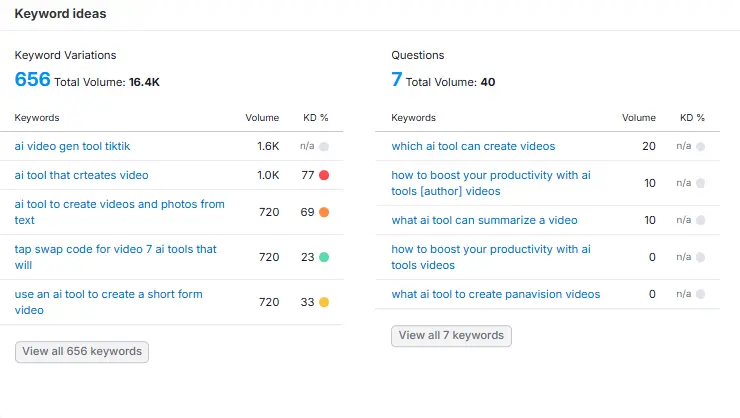This screenshot has width=740, height=418.
Task: Click the grey KD dot for the panavision videos keyword
Action: coord(701,294)
